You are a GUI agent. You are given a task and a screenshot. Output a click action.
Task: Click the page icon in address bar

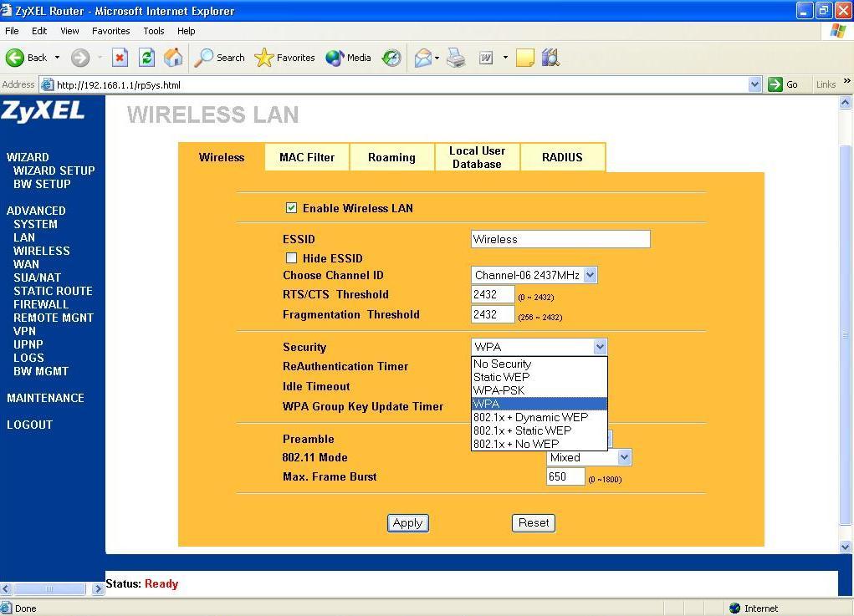(48, 84)
